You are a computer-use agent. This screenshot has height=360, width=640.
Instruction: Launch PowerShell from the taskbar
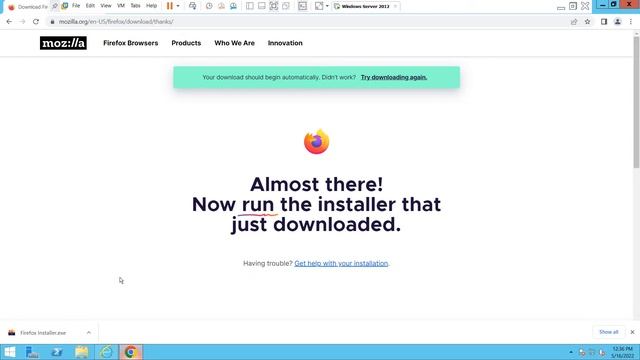(x=57, y=352)
